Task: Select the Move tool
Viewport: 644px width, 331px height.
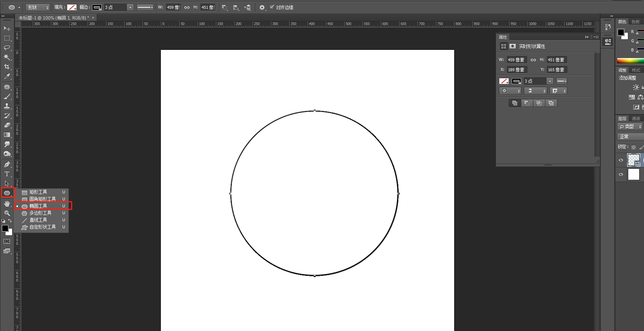Action: [x=7, y=28]
